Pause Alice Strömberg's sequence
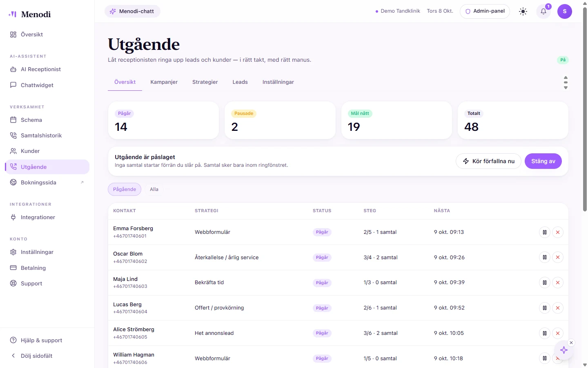The image size is (588, 368). pyautogui.click(x=545, y=333)
